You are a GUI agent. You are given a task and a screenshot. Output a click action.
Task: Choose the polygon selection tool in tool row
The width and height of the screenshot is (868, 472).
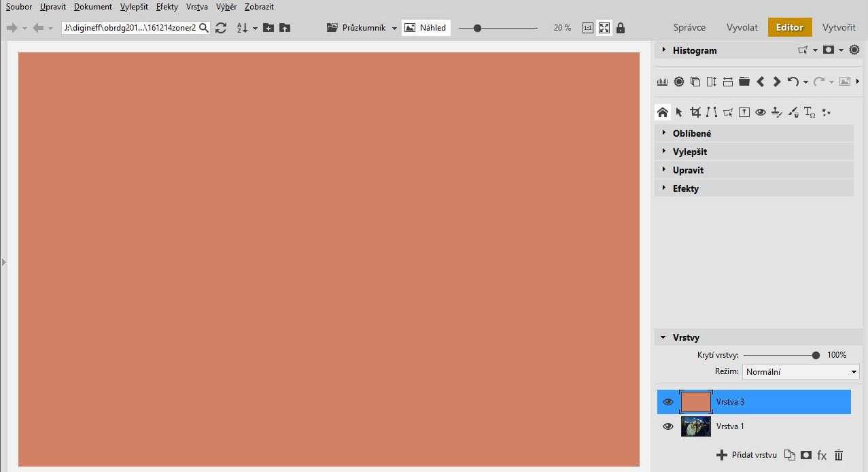tap(728, 112)
